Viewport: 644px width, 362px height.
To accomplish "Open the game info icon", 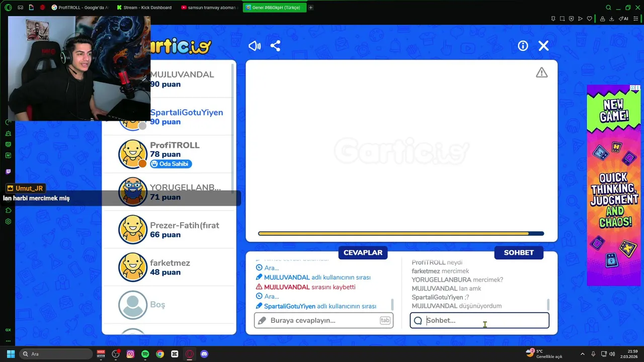I will point(523,46).
